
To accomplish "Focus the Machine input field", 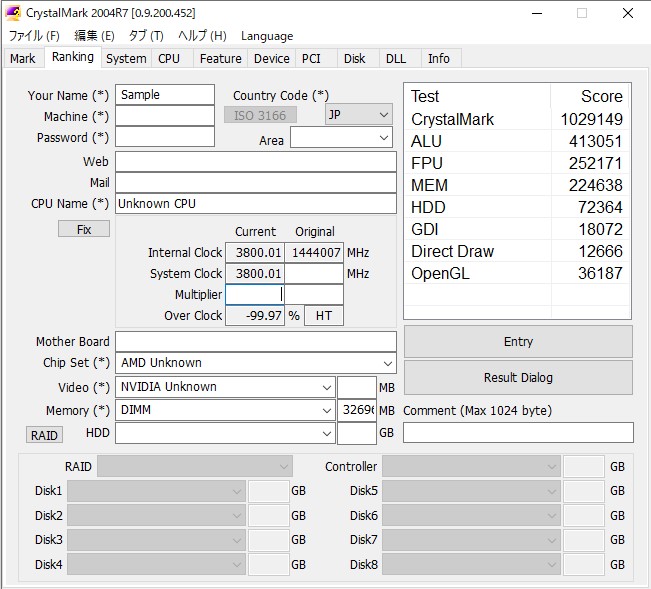I will (165, 116).
